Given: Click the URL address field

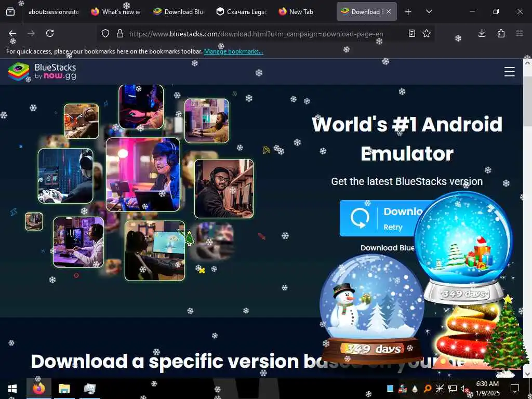Looking at the screenshot, I should pyautogui.click(x=256, y=34).
